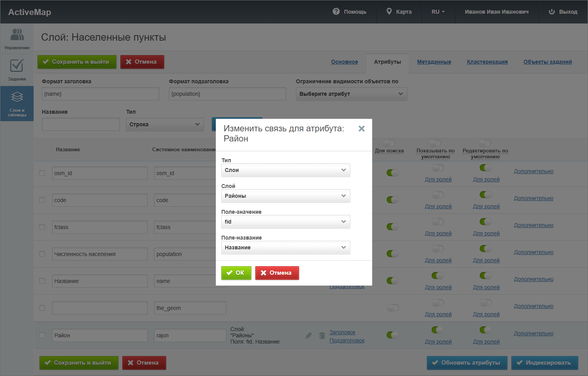This screenshot has height=376, width=588.
Task: Switch to the Кластеризация tab
Action: (x=487, y=62)
